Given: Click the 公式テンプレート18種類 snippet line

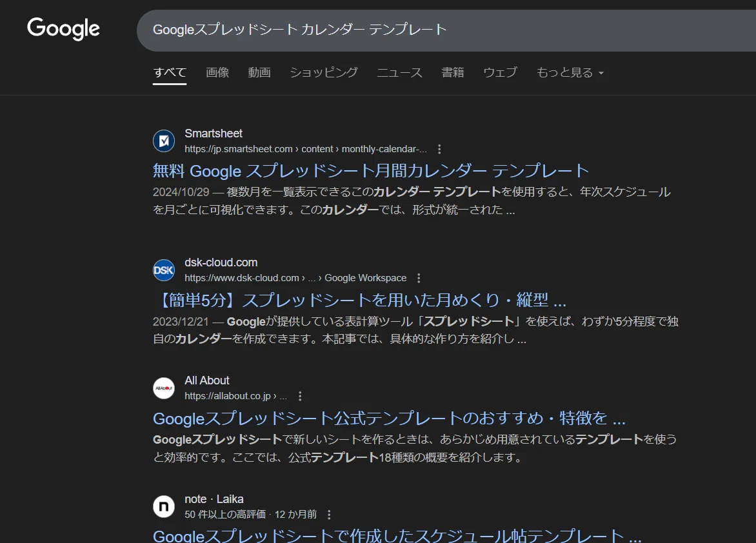Looking at the screenshot, I should (337, 457).
